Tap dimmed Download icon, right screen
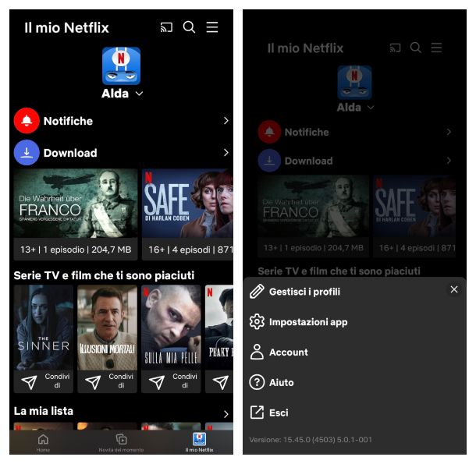This screenshot has height=464, width=476. (269, 161)
